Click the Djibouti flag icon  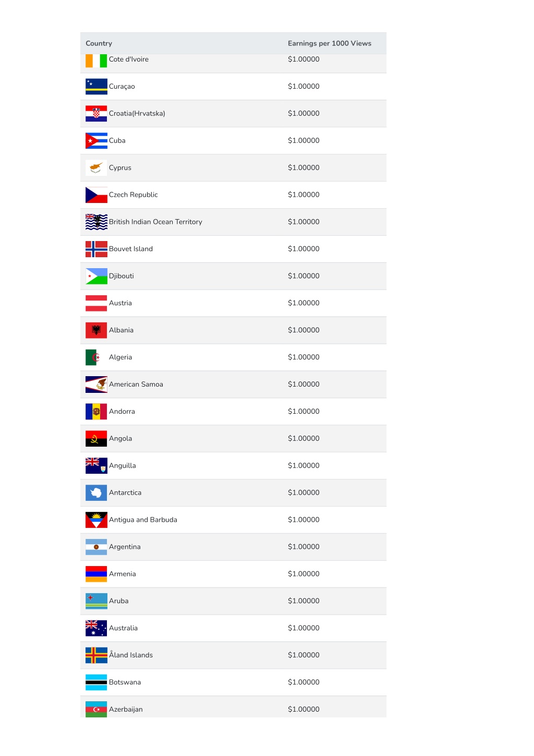pyautogui.click(x=96, y=277)
